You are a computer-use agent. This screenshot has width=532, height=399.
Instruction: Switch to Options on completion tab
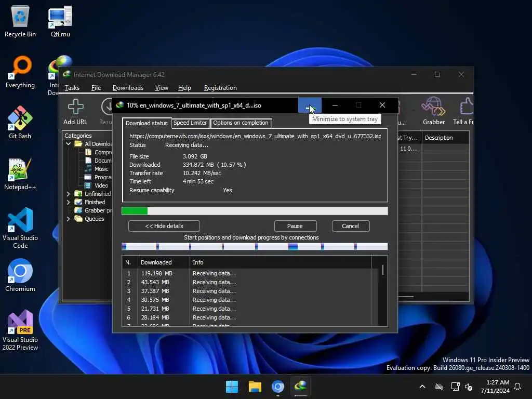pyautogui.click(x=241, y=123)
